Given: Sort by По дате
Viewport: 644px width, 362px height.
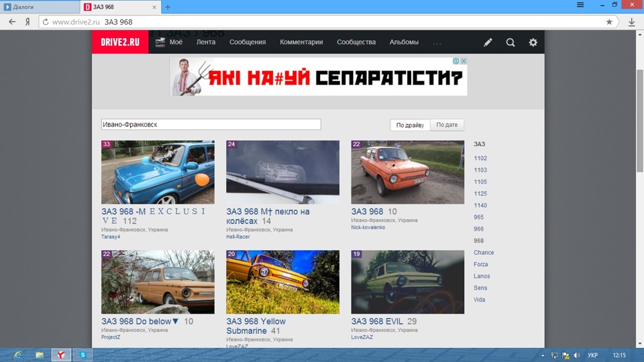Looking at the screenshot, I should tap(447, 125).
